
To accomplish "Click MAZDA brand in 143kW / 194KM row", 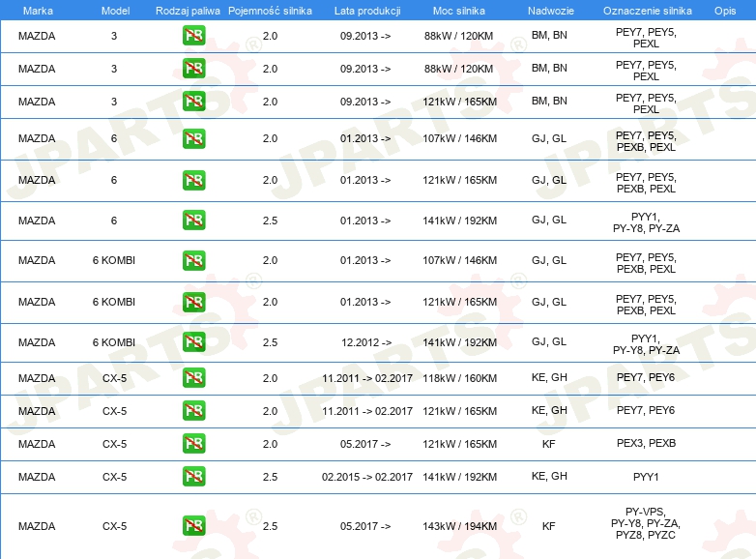I will pos(37,526).
